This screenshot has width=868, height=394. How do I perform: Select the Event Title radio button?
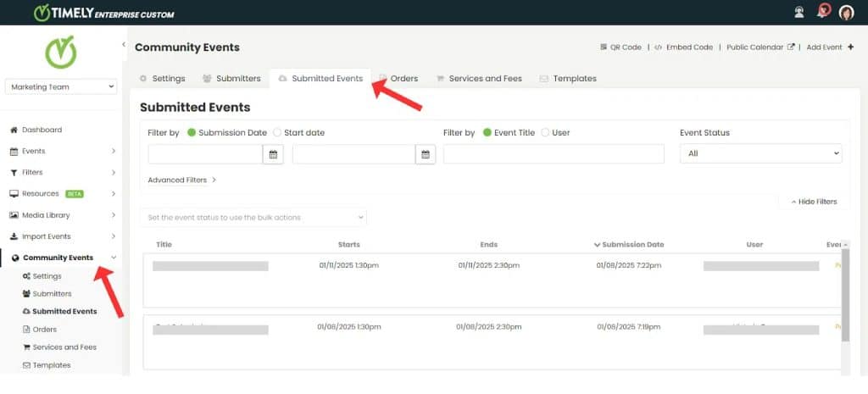coord(487,133)
